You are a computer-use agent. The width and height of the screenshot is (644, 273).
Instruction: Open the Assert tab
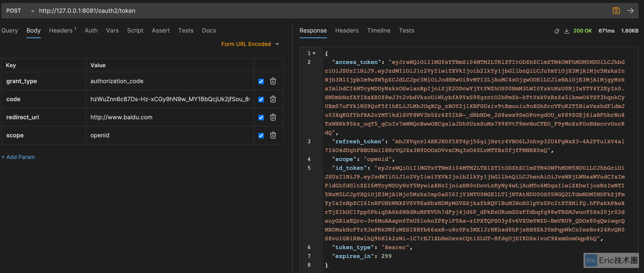(x=160, y=30)
